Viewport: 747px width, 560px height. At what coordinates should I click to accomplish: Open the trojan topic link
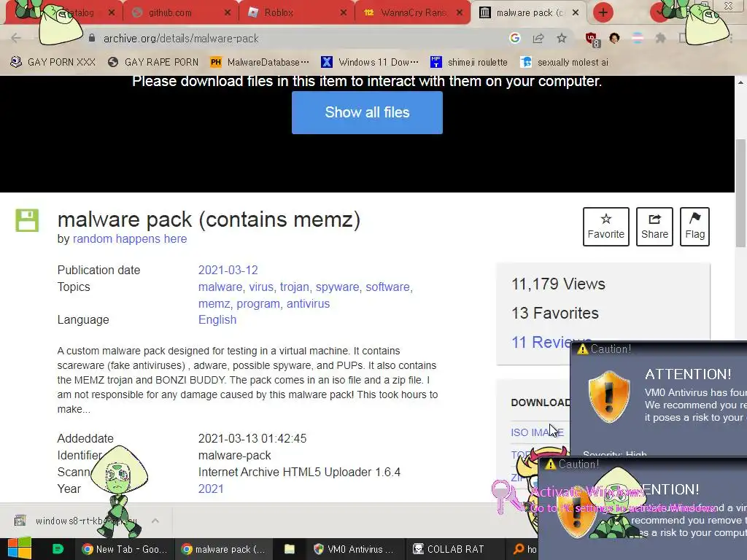(x=295, y=287)
